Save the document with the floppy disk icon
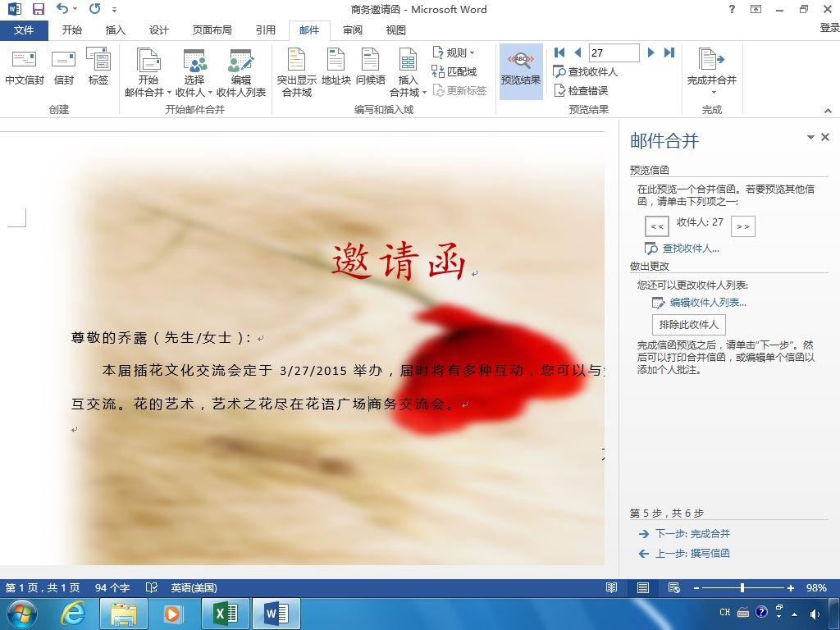 pyautogui.click(x=39, y=9)
